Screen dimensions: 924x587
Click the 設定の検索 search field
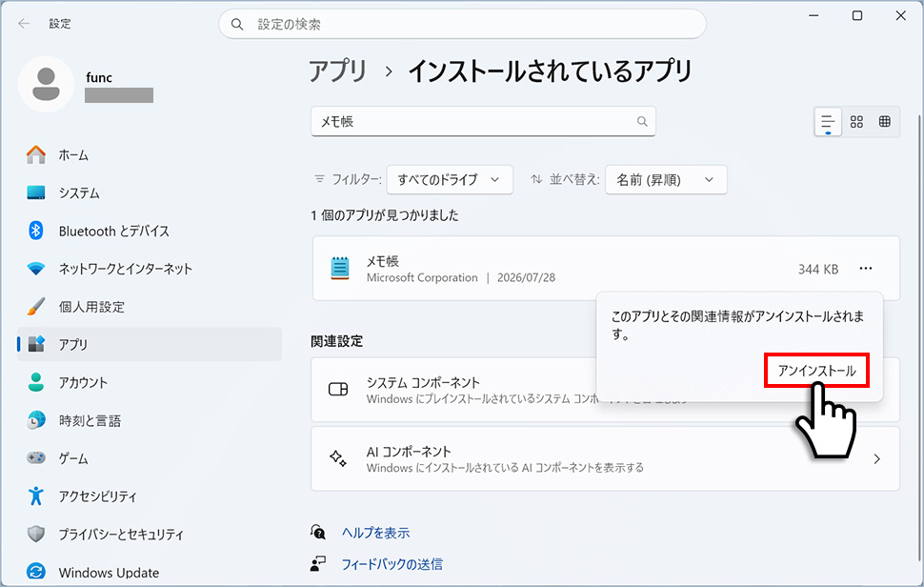tap(463, 24)
